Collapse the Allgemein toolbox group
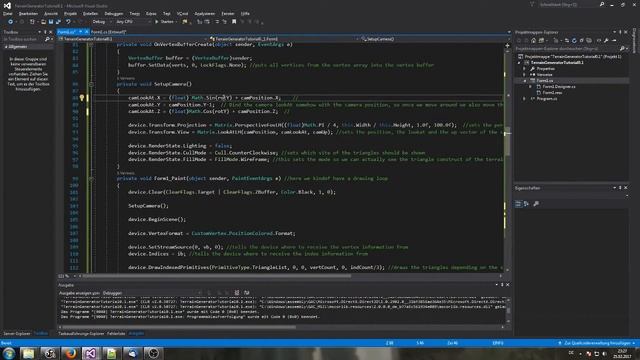 pos(6,47)
